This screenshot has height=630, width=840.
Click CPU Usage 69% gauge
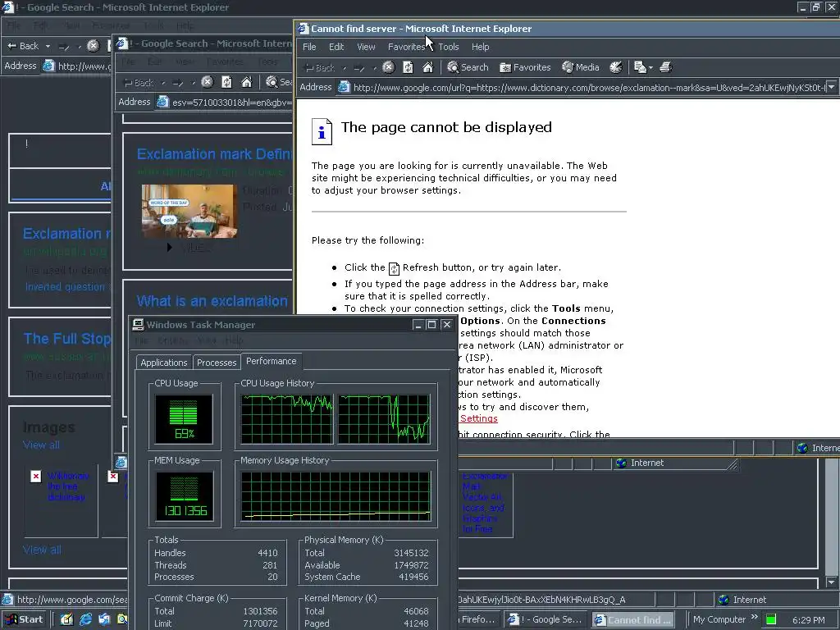pos(184,419)
